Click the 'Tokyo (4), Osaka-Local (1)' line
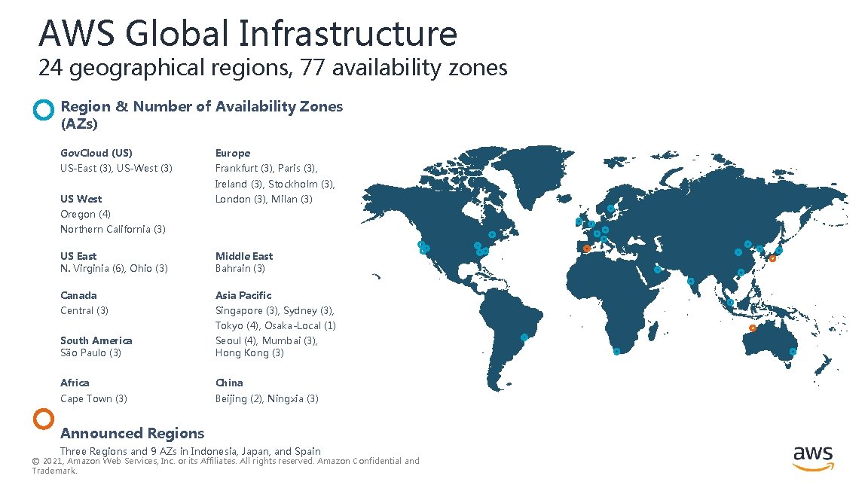The width and height of the screenshot is (868, 488). 276,325
